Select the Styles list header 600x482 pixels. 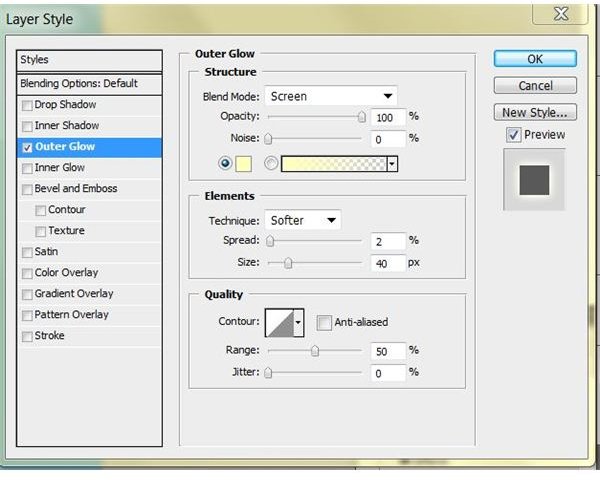89,60
